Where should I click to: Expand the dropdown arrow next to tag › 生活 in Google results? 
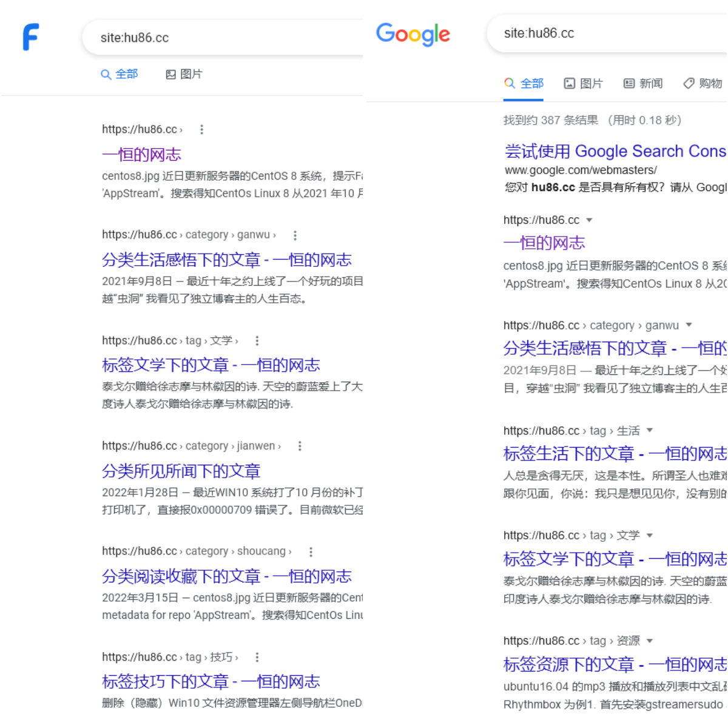tap(650, 431)
